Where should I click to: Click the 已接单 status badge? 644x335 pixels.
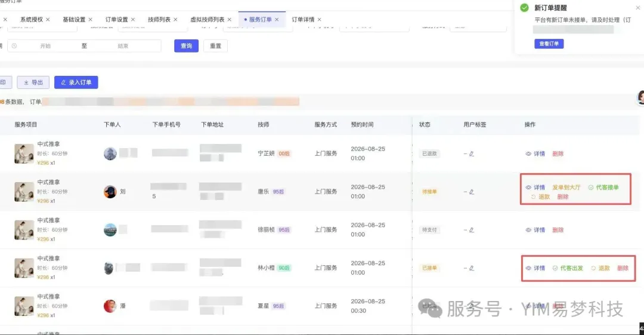tap(429, 268)
